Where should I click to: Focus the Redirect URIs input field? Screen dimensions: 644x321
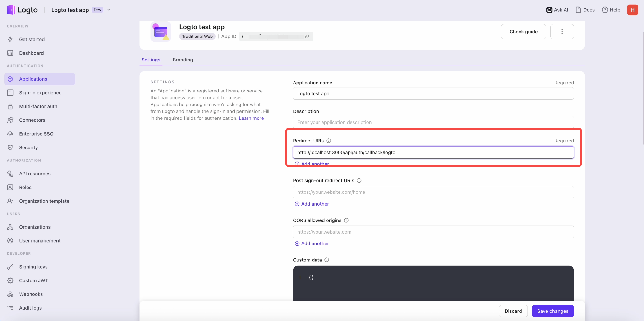433,152
